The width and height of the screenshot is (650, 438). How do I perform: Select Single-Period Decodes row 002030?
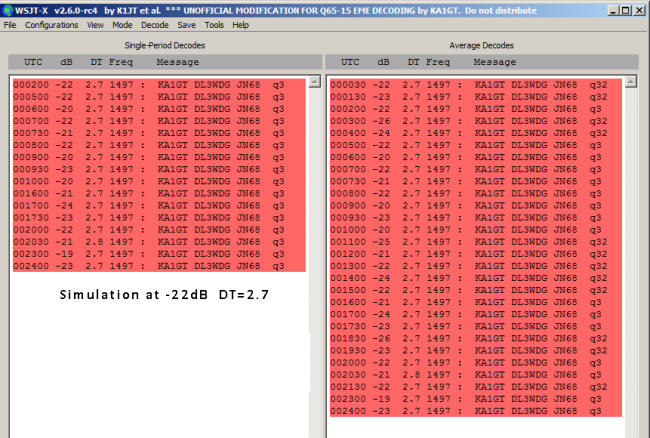point(159,242)
